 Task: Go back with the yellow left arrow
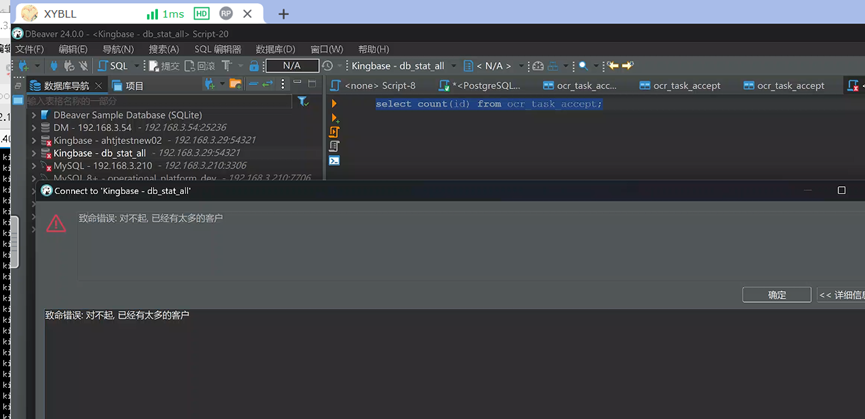tap(613, 66)
